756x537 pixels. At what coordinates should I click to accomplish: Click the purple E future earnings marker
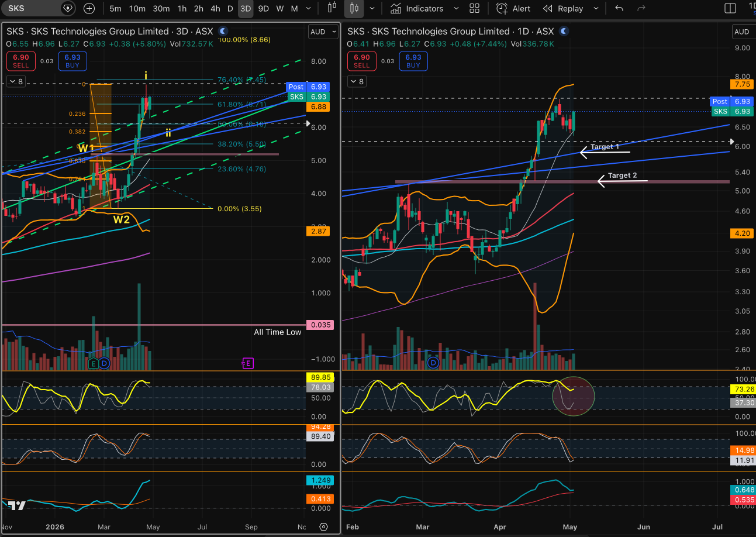pyautogui.click(x=247, y=363)
